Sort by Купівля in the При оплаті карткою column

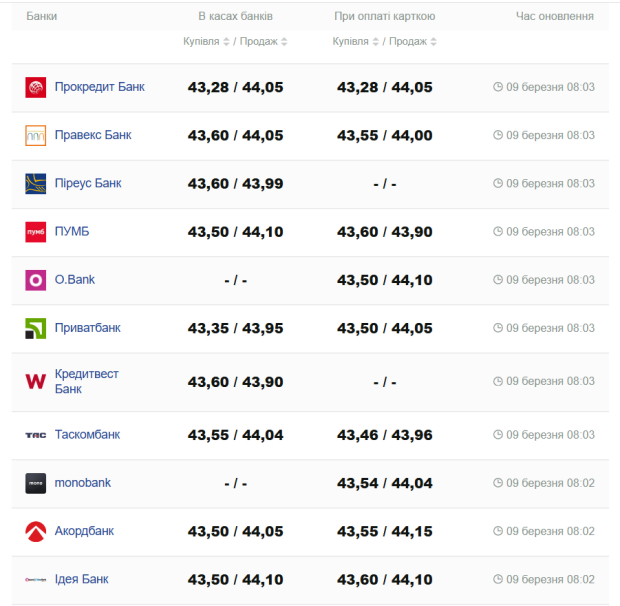[x=355, y=42]
